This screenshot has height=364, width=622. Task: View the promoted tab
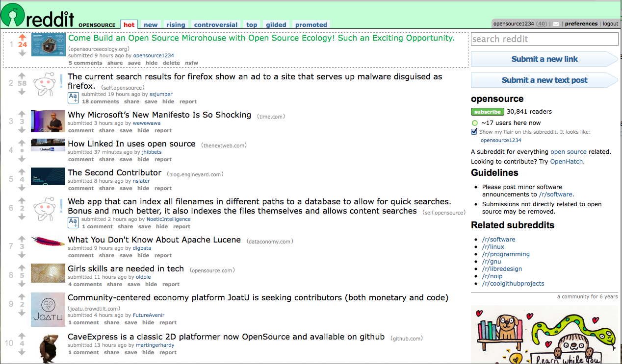pos(311,24)
